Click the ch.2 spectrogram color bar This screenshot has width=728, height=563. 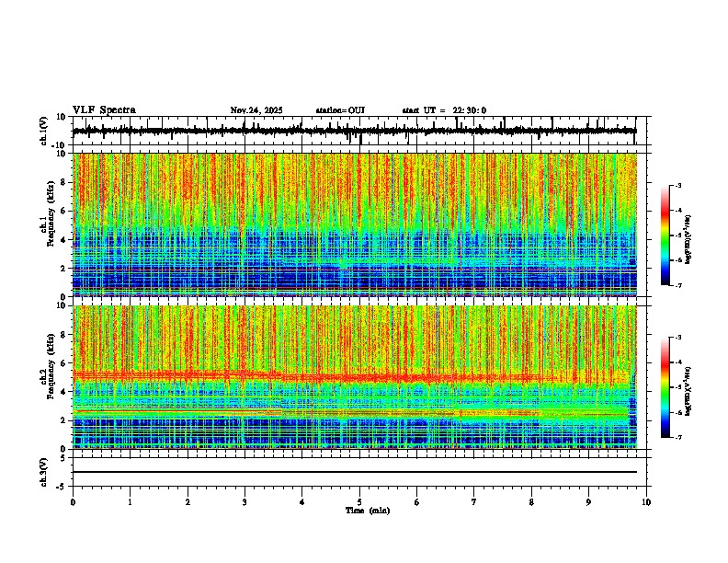point(665,387)
